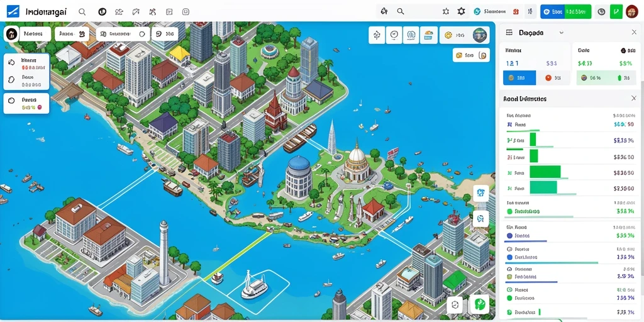
Task: Click the teal-green bar in chart
Action: pyautogui.click(x=543, y=187)
